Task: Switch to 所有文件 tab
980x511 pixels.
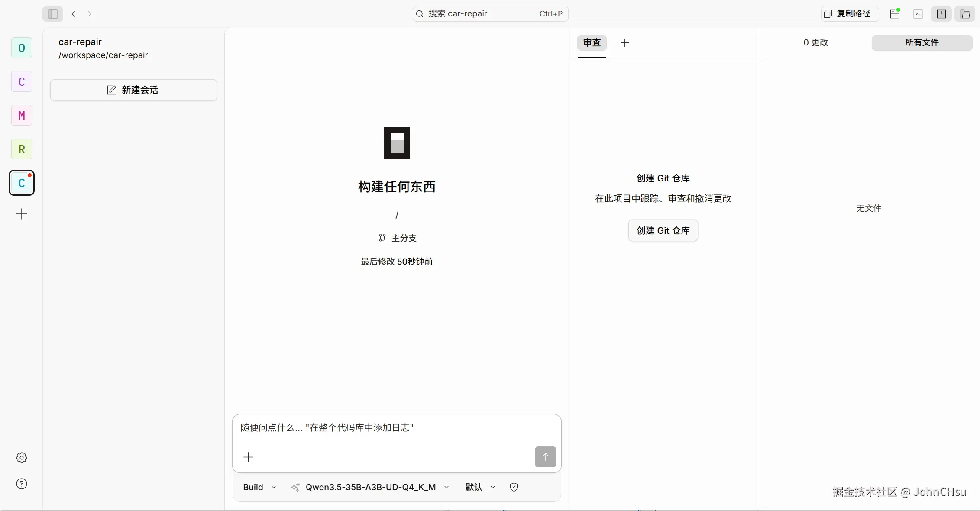Action: [922, 42]
